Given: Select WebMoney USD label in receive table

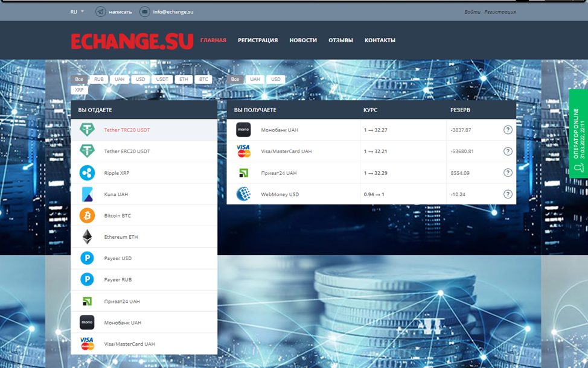Looking at the screenshot, I should pos(280,194).
